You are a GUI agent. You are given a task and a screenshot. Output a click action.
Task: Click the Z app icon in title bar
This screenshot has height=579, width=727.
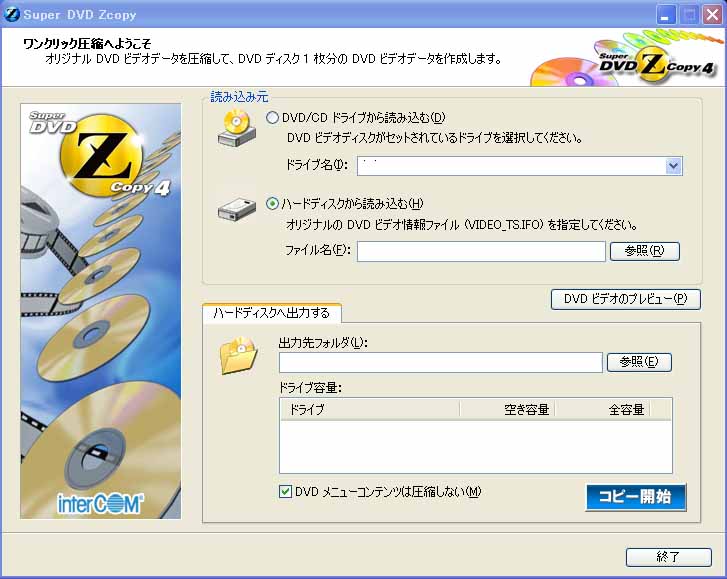pos(11,14)
